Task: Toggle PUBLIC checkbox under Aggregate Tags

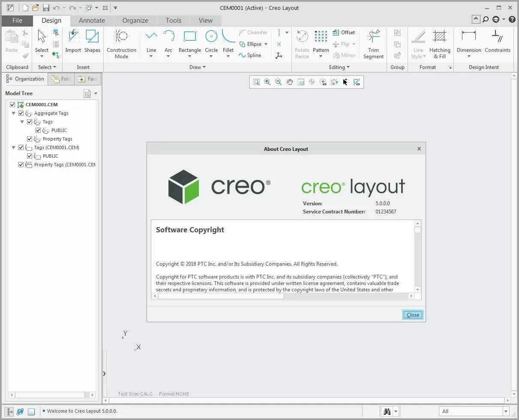Action: pos(38,130)
